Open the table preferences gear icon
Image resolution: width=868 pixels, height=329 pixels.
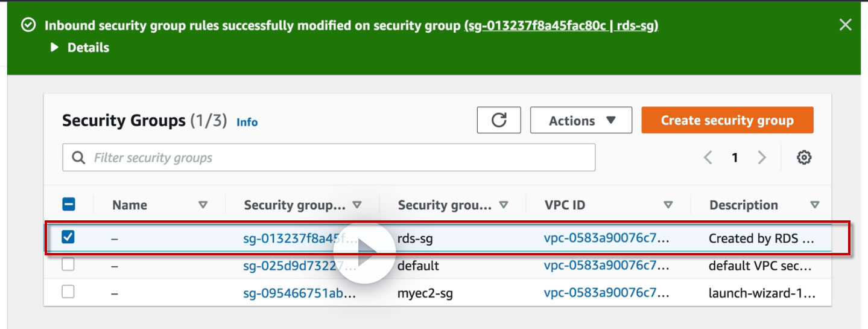(x=803, y=158)
